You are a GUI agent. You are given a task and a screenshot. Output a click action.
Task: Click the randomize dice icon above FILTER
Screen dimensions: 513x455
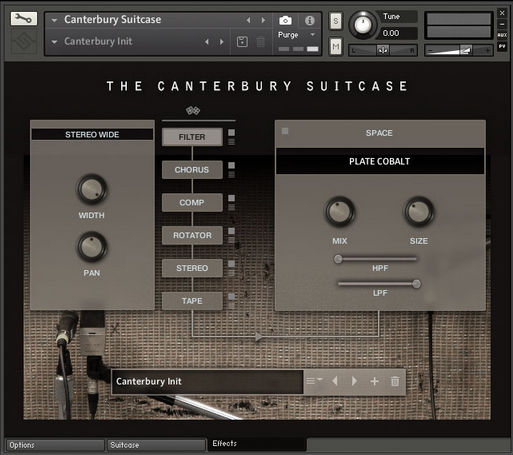click(193, 110)
